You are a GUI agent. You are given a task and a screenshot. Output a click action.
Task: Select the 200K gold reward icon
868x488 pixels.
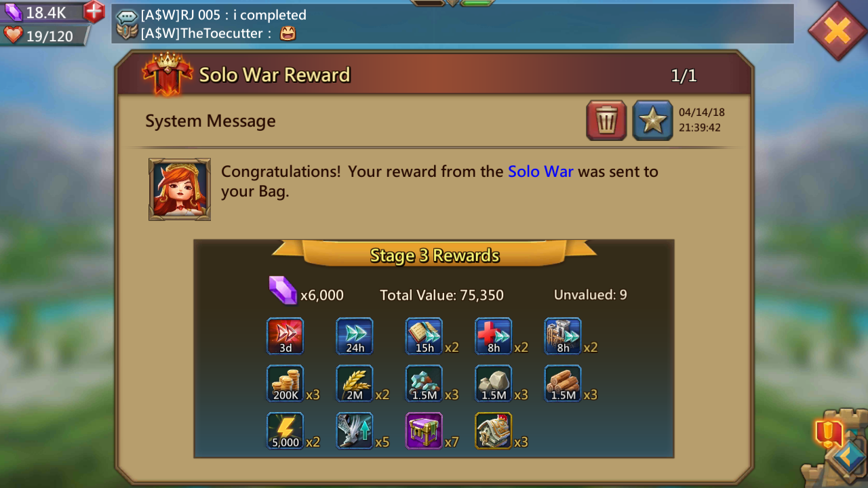(285, 384)
